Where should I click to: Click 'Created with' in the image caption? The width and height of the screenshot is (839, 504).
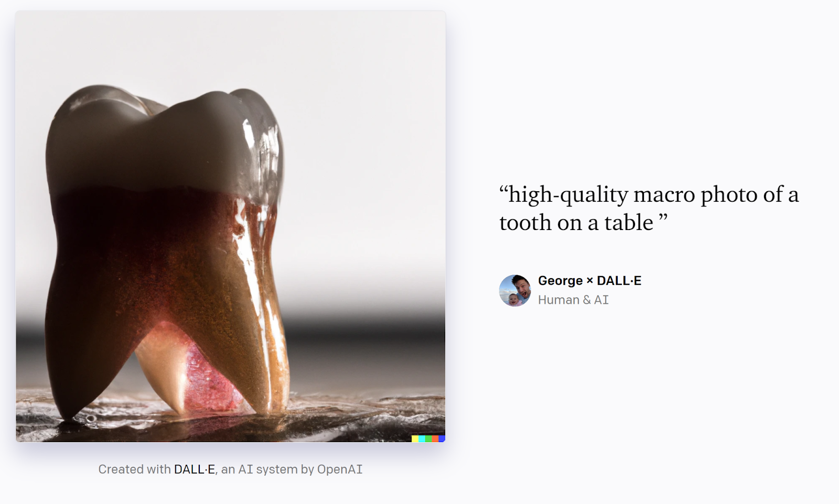click(x=134, y=469)
